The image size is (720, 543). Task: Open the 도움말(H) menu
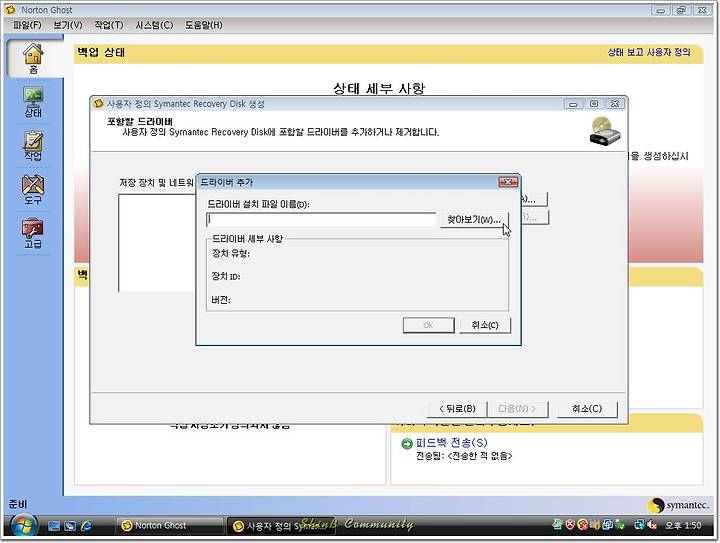[203, 25]
